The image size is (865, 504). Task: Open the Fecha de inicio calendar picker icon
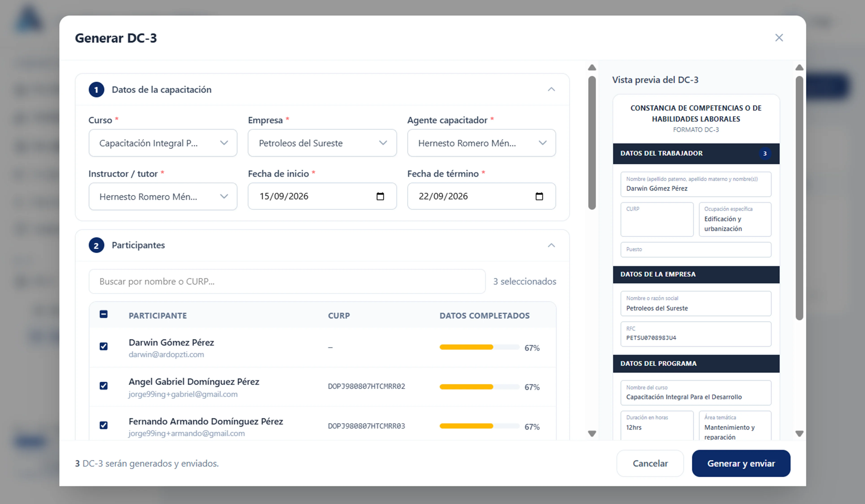[x=380, y=196]
